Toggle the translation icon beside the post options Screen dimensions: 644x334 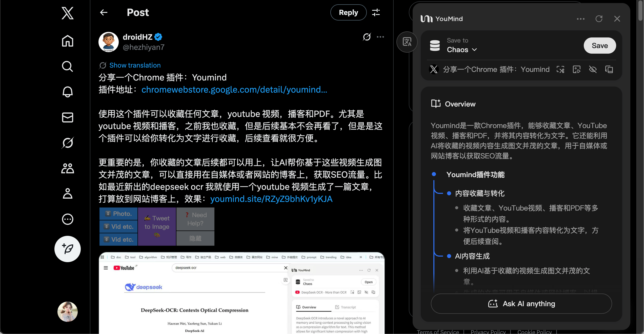367,37
